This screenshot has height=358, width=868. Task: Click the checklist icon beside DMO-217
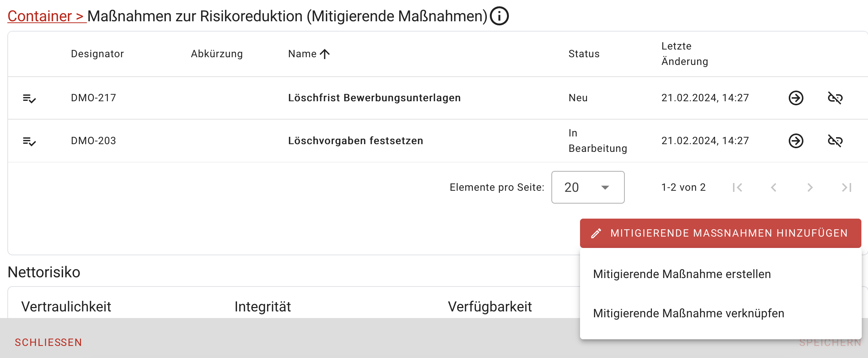point(29,98)
